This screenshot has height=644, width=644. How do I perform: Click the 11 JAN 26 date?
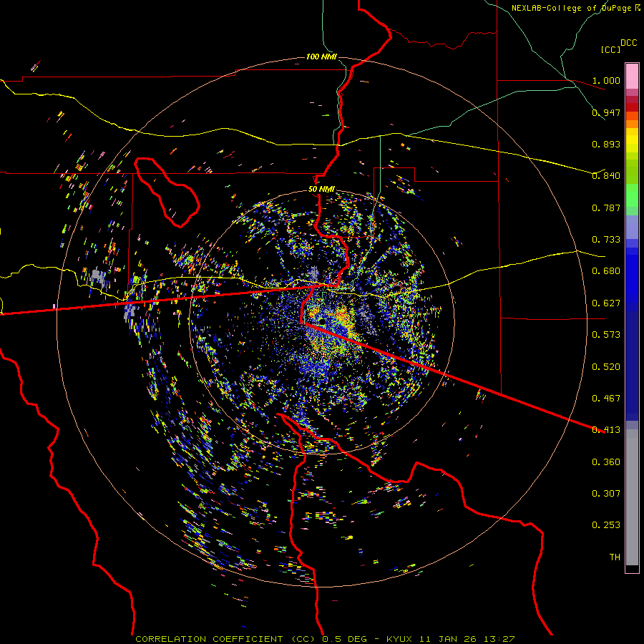(x=447, y=639)
